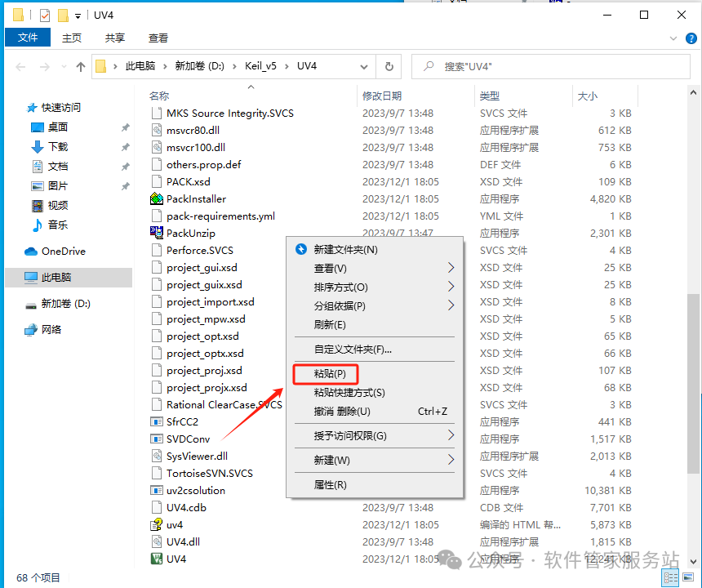Open the recent locations dropdown arrow

64,67
